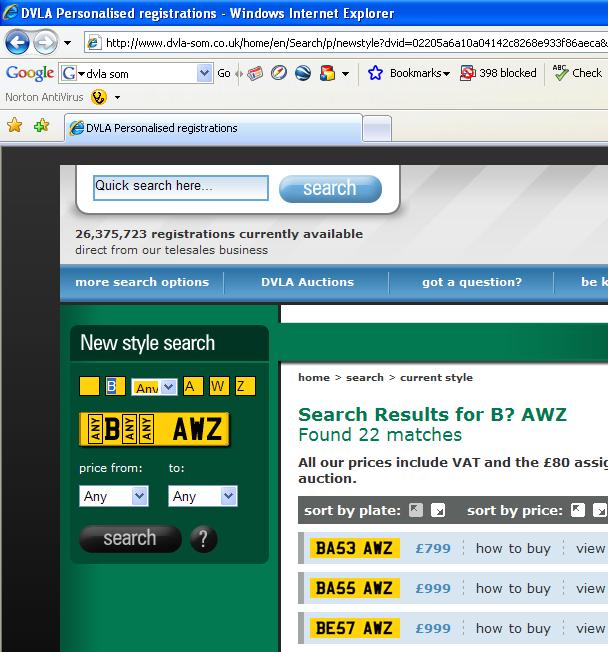608x652 pixels.
Task: Open the Any plate year dropdown
Action: (x=154, y=387)
